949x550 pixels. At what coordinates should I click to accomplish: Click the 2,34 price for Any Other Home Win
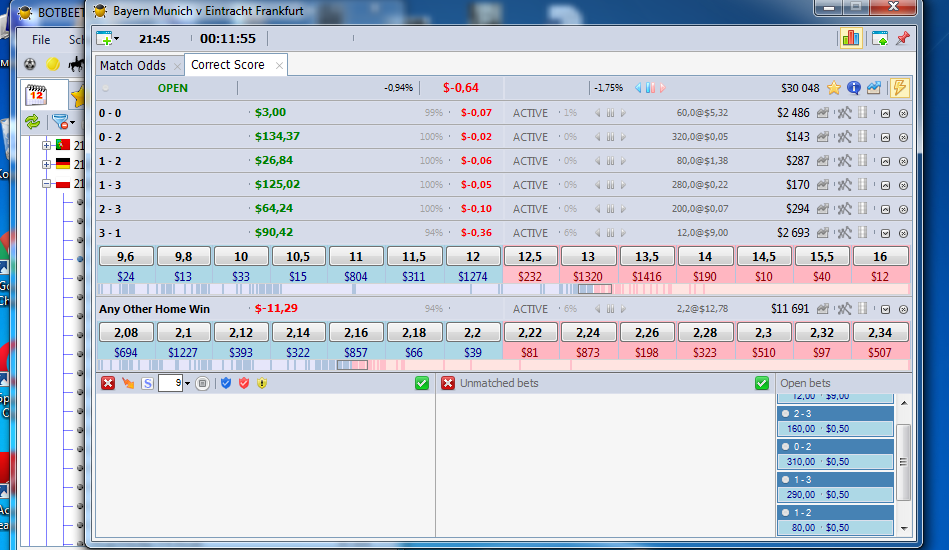point(880,333)
